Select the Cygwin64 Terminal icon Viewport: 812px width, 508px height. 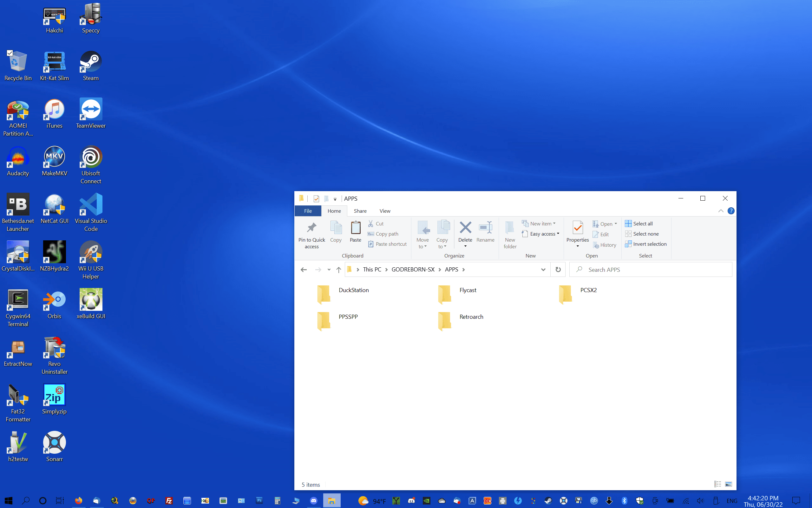pyautogui.click(x=18, y=308)
